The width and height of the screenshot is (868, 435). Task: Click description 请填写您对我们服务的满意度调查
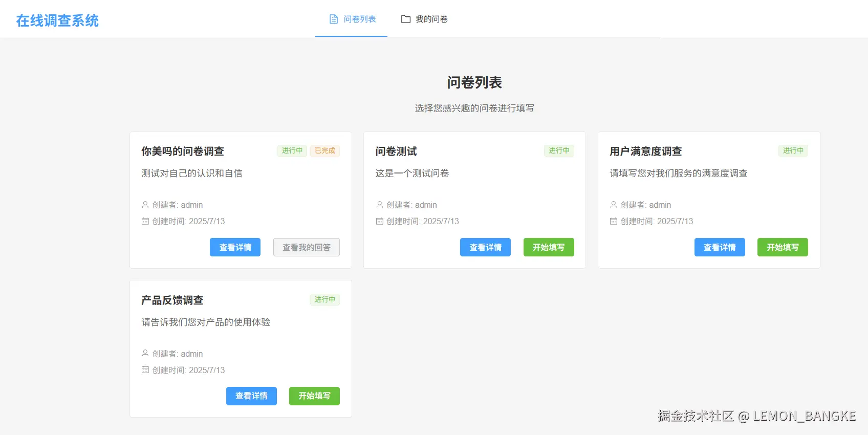679,173
